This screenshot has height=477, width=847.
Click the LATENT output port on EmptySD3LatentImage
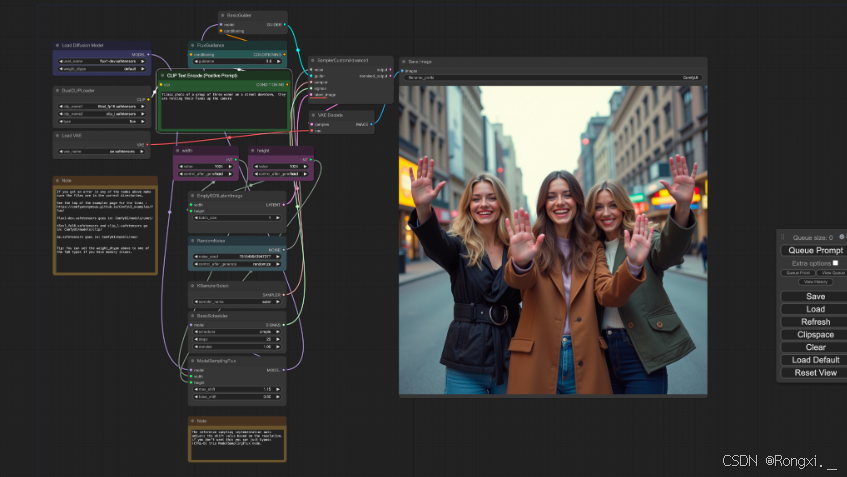pyautogui.click(x=284, y=205)
